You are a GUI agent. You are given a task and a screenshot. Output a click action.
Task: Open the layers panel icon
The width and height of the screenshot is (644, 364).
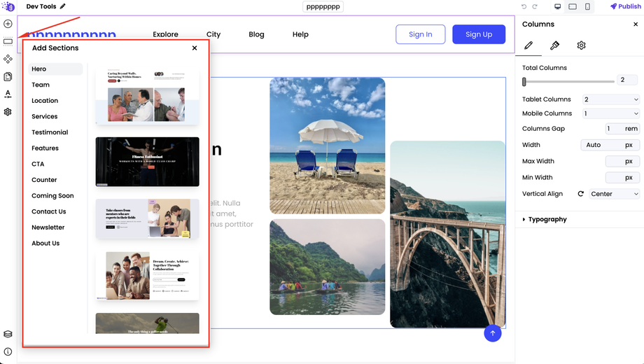(8, 335)
